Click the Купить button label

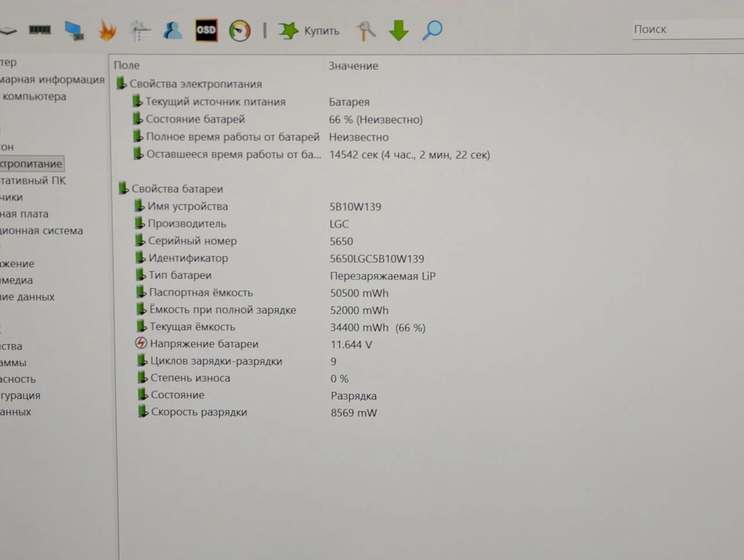pos(321,31)
